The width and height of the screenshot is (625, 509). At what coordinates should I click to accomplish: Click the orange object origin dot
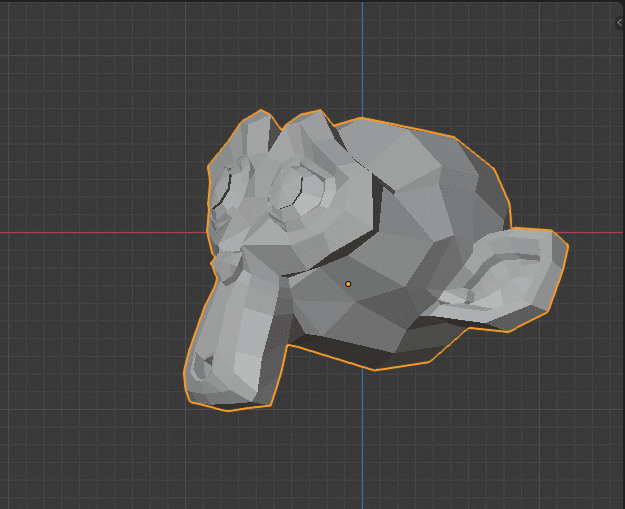click(x=348, y=284)
